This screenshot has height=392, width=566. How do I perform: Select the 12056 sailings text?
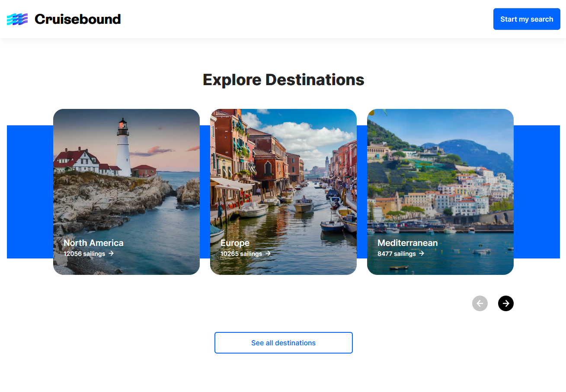pyautogui.click(x=84, y=254)
